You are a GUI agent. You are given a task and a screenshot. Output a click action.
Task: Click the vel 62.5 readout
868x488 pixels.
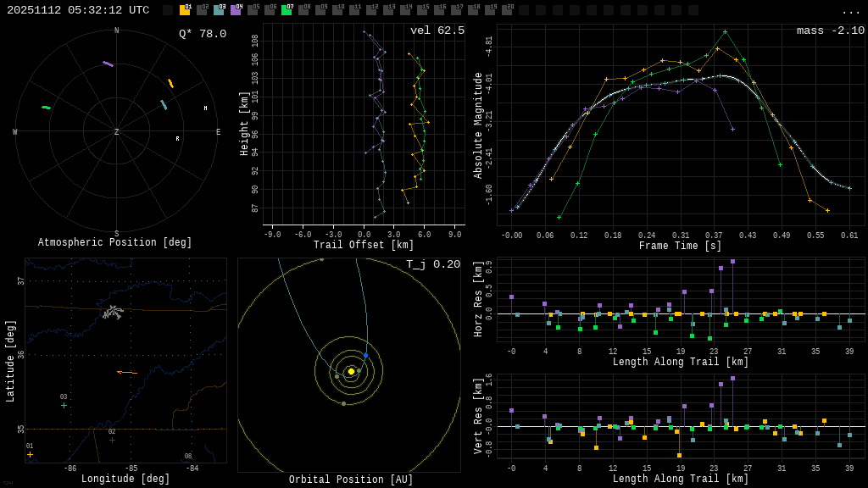437,30
